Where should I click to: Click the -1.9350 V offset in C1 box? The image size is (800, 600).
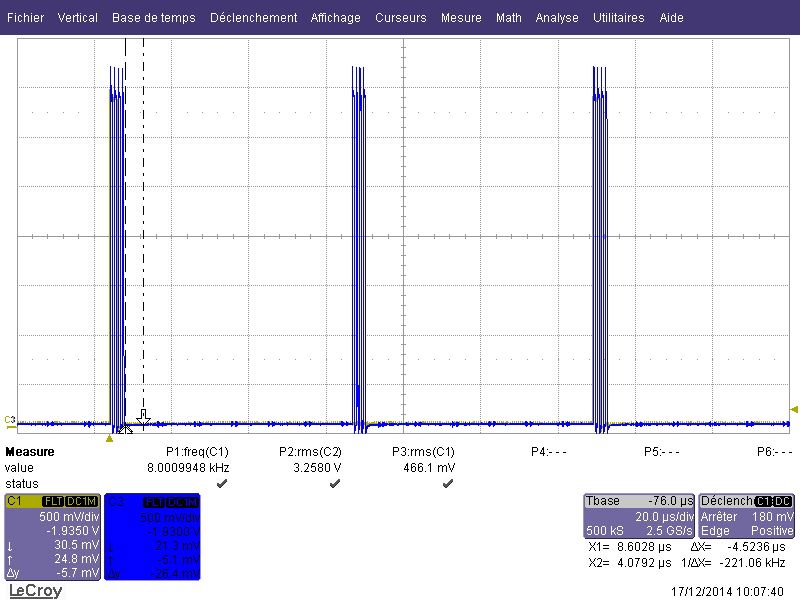[x=72, y=531]
